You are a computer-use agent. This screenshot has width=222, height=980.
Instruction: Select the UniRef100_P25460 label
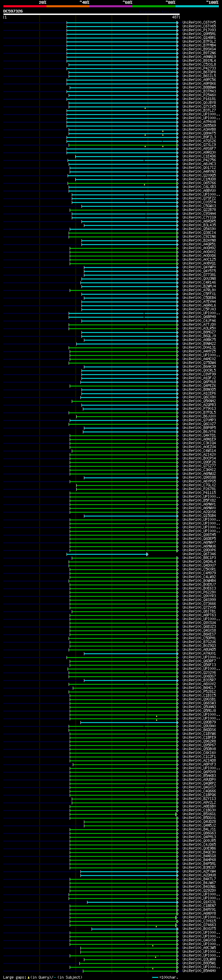click(x=199, y=95)
